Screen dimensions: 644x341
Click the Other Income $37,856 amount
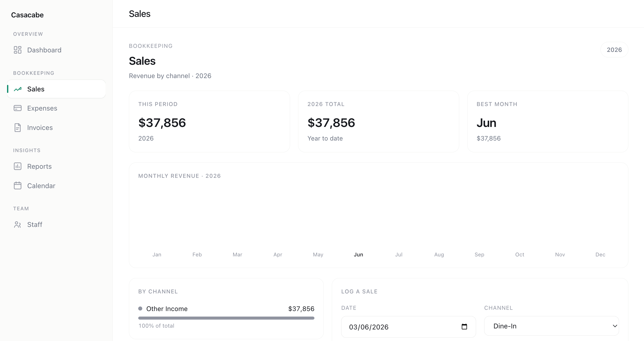301,309
